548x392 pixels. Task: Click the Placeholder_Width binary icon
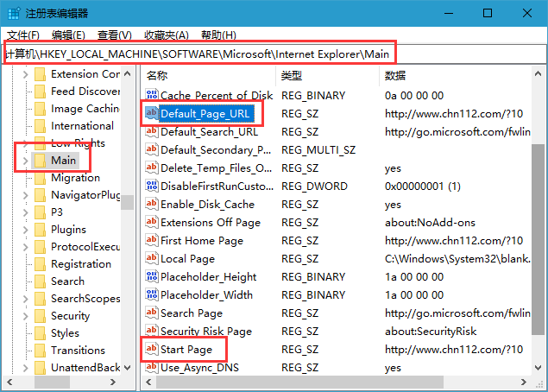(152, 294)
